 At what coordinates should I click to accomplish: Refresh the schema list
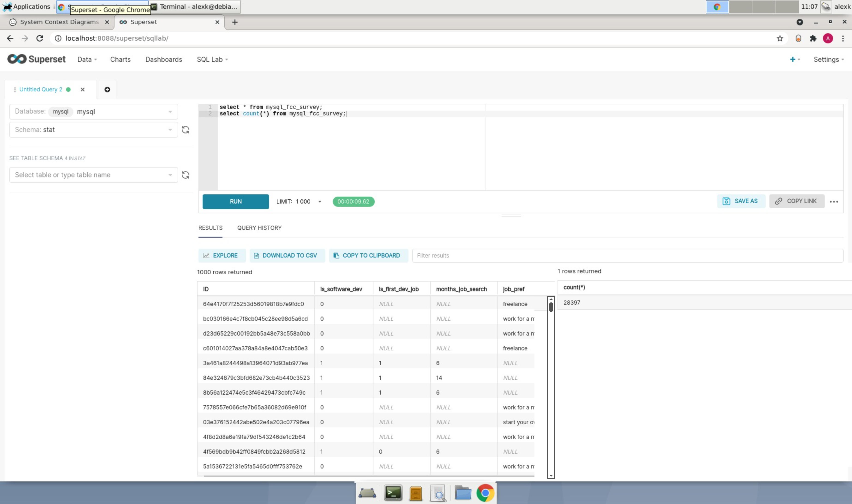tap(185, 129)
